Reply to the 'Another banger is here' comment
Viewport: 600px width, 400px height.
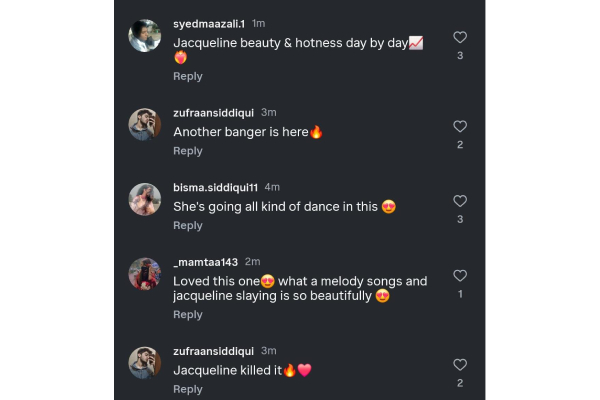tap(188, 151)
